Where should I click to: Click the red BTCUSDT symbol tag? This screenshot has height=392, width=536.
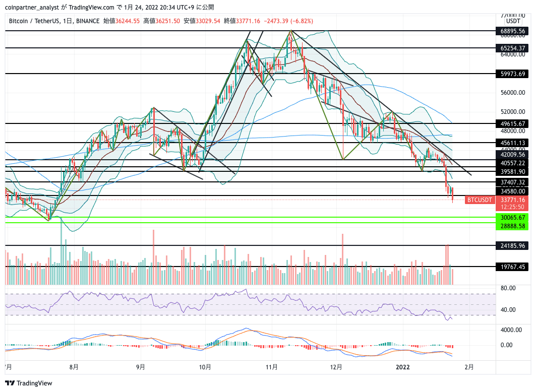click(x=480, y=200)
